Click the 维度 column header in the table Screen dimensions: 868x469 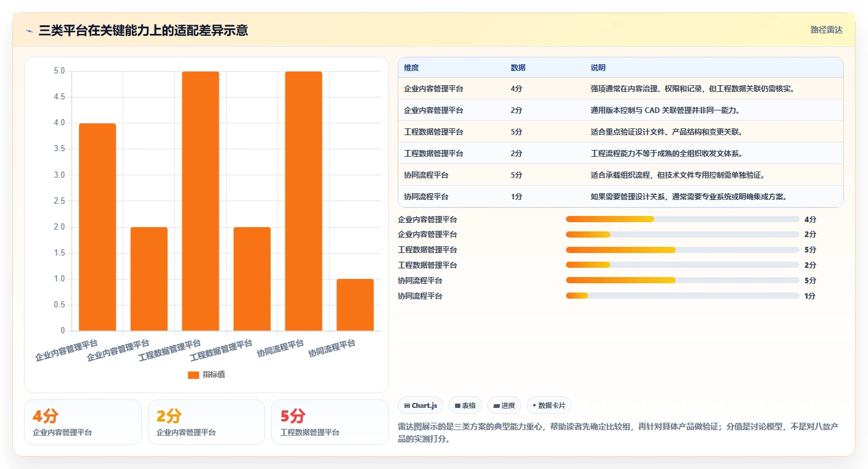point(411,67)
